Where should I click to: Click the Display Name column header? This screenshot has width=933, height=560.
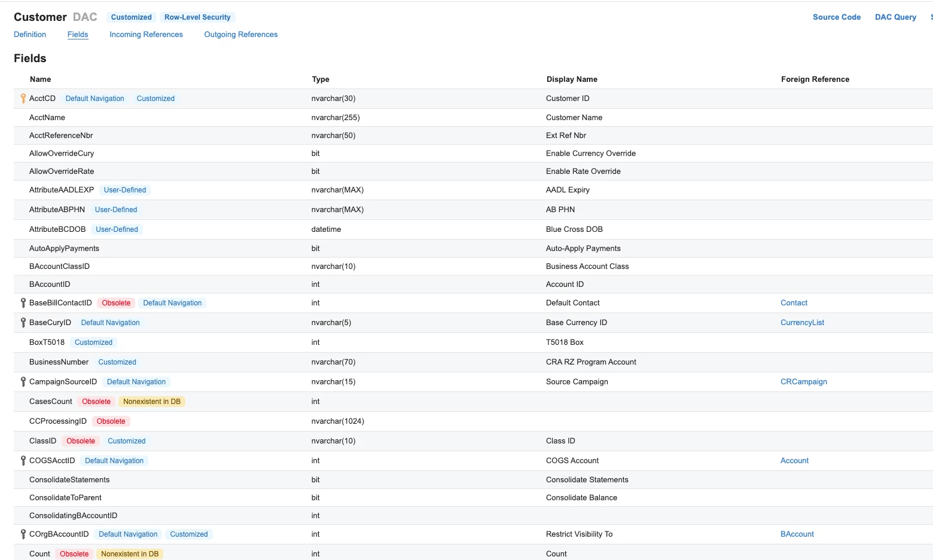(x=572, y=79)
